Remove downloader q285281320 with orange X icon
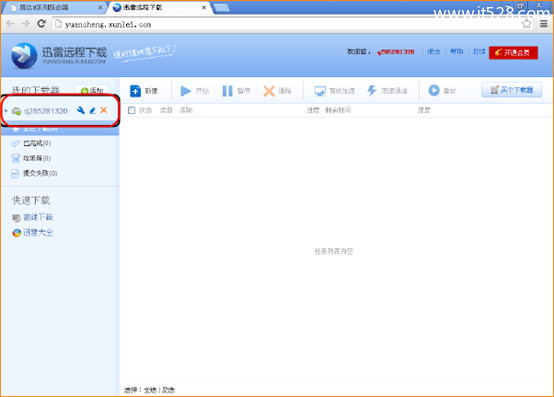This screenshot has height=397, width=554. [x=104, y=110]
